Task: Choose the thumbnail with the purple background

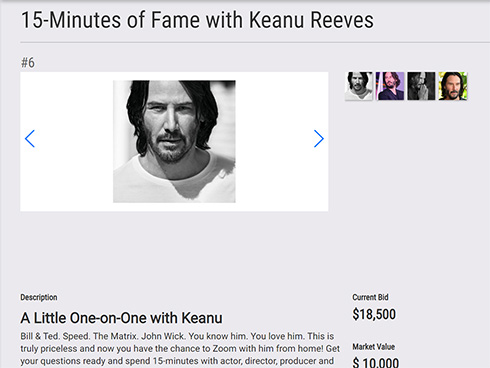Action: click(390, 86)
